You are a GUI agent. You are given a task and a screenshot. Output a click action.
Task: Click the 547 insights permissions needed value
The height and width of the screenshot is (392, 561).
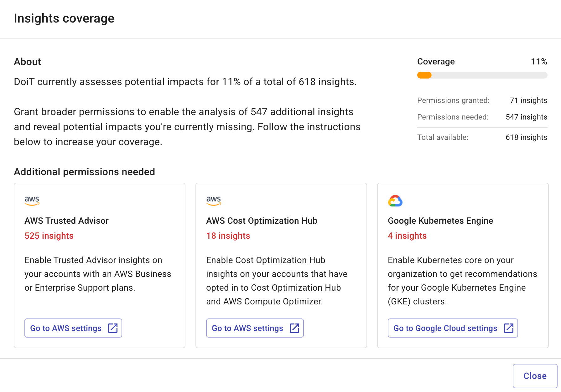pos(527,117)
